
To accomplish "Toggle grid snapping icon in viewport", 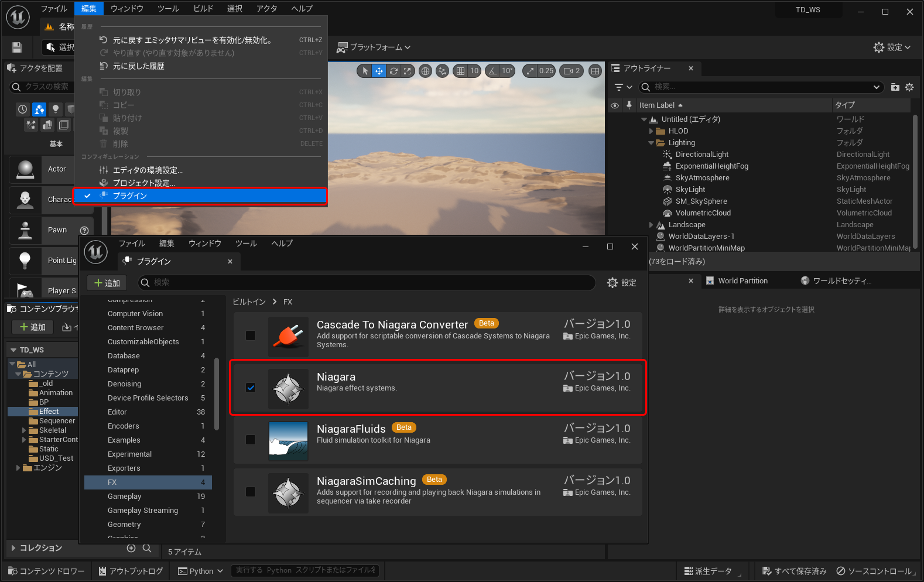I will click(461, 71).
